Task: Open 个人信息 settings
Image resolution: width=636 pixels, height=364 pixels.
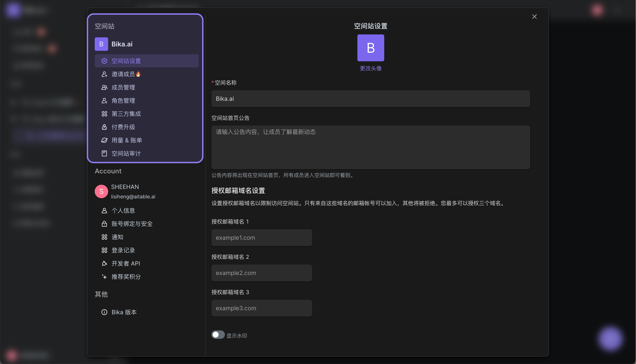Action: coord(147,211)
